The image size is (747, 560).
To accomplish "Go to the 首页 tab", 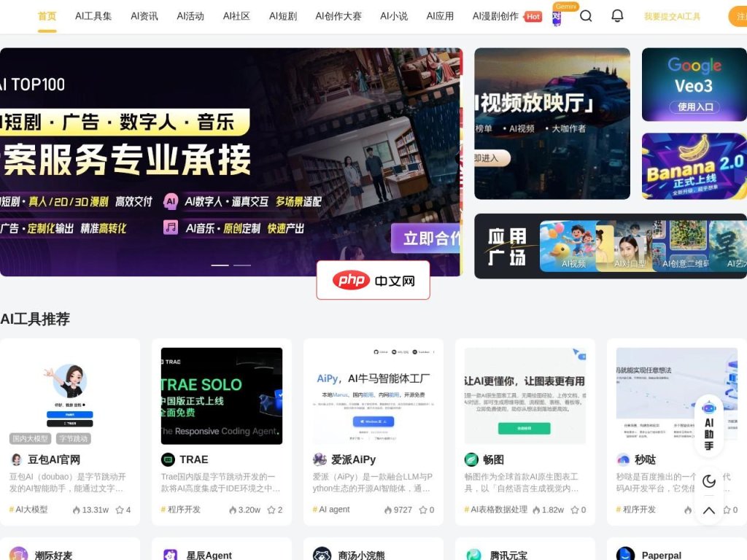I will [47, 16].
